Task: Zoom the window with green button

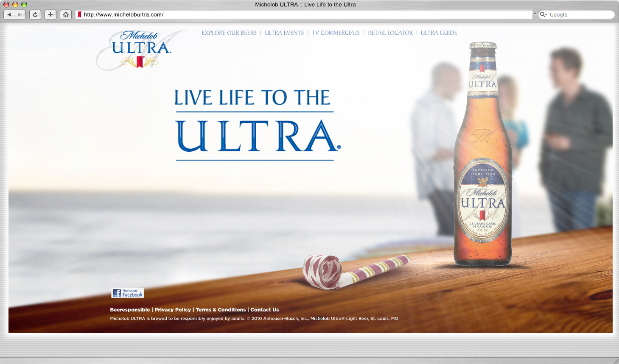Action: [x=24, y=5]
